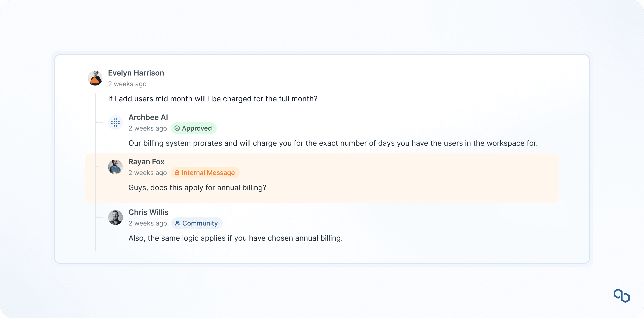Open Rayan Fox's author name
This screenshot has width=644, height=318.
(146, 162)
